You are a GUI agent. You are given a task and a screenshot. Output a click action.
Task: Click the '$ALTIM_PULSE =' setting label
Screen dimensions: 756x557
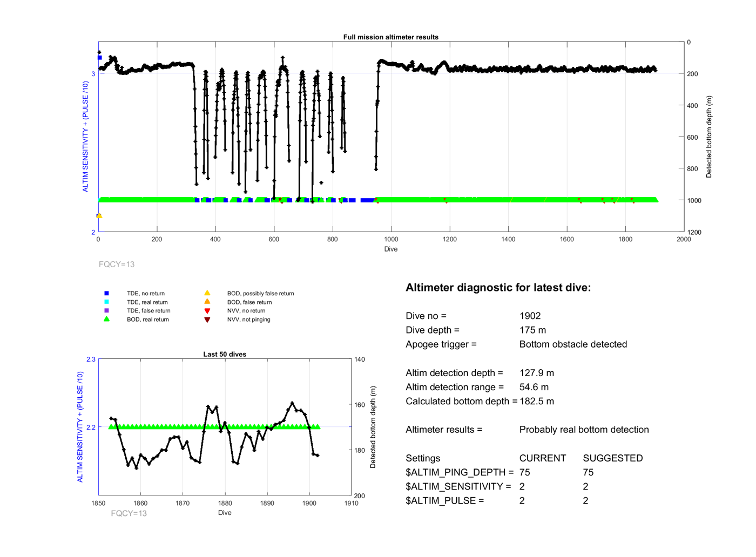[445, 500]
